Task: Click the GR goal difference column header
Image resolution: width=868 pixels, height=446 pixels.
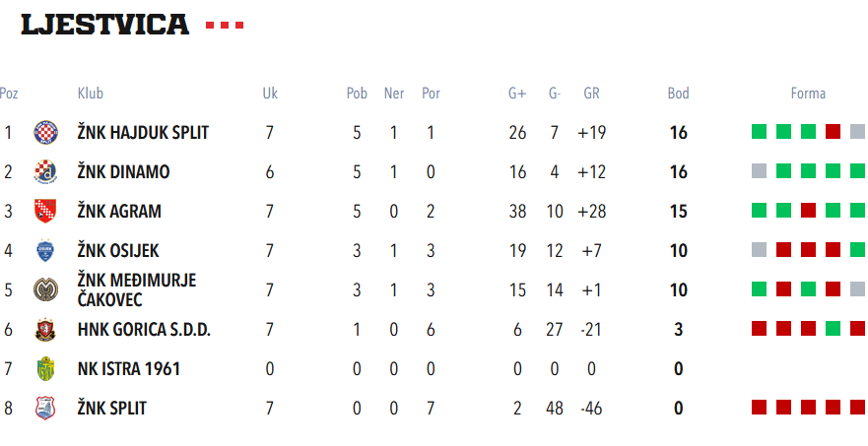Action: tap(591, 94)
